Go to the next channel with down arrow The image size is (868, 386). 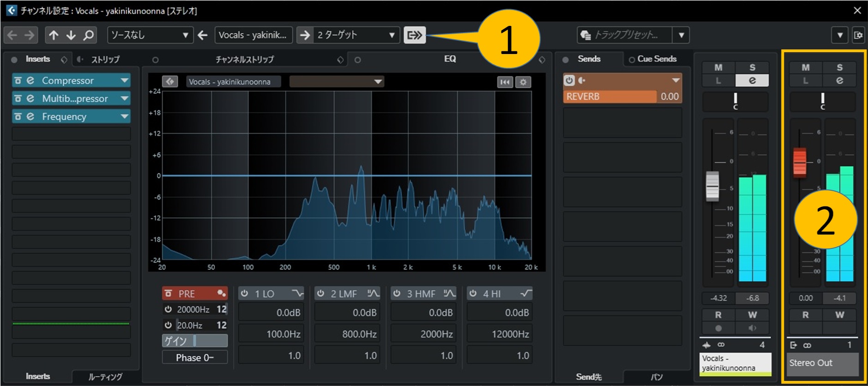pyautogui.click(x=71, y=35)
